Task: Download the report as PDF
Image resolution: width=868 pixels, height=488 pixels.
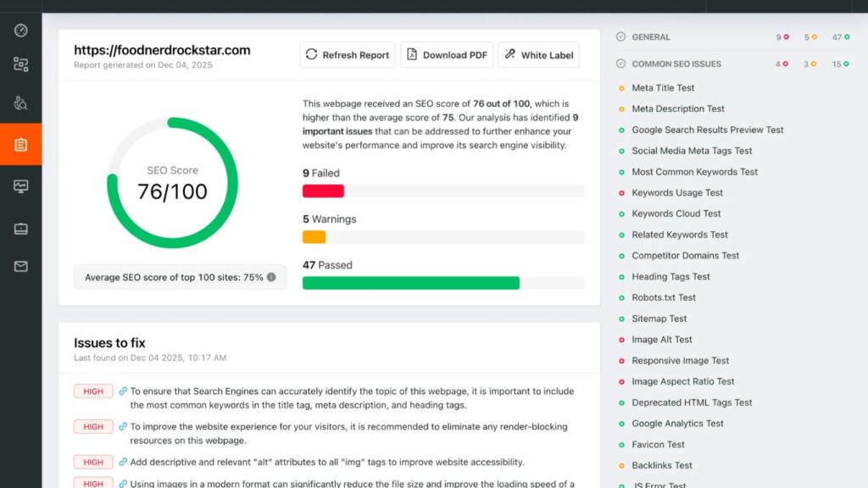Action: 447,54
